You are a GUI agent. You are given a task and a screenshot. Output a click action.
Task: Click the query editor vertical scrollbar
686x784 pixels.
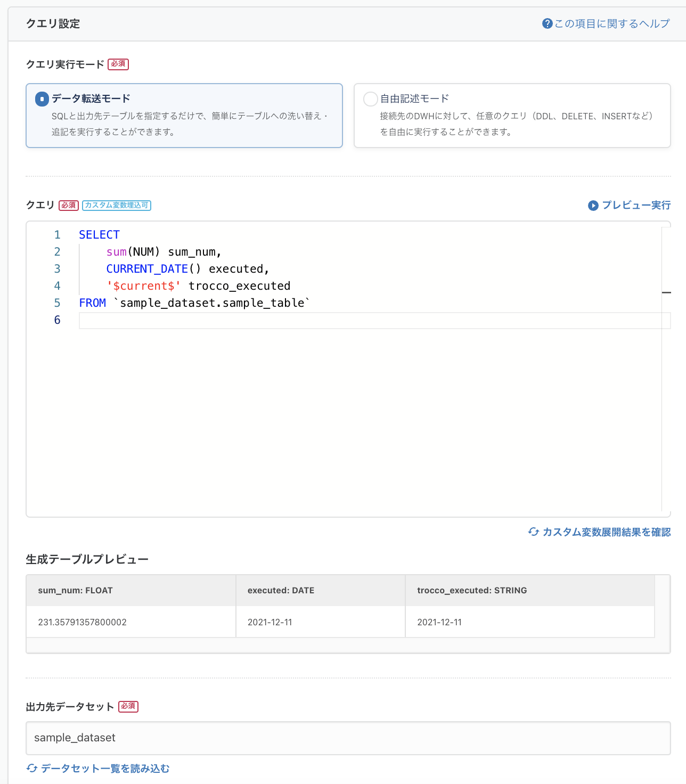(666, 369)
